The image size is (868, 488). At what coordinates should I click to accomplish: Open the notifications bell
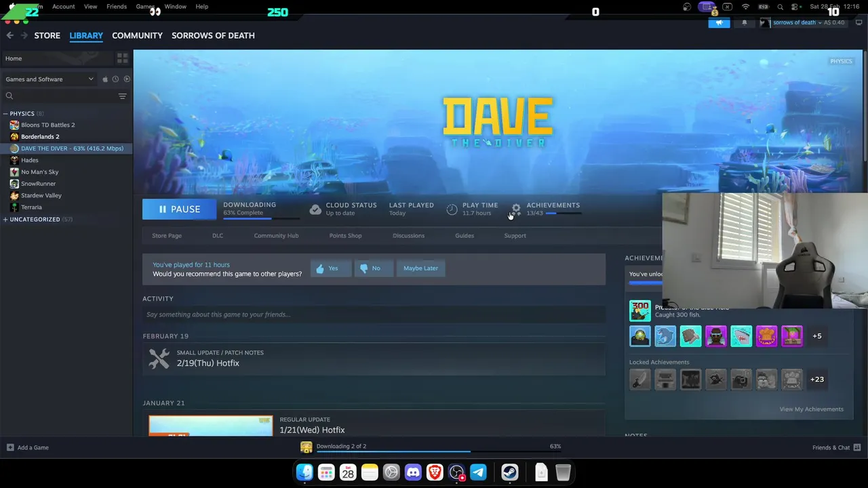744,22
